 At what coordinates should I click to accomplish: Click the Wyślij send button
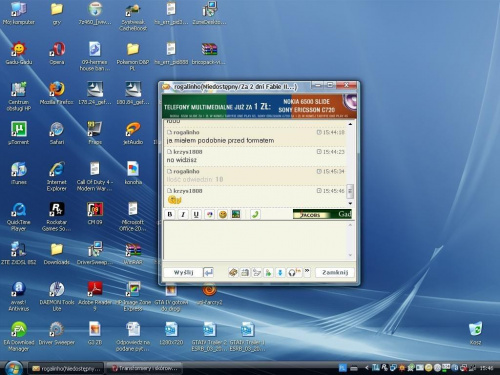pyautogui.click(x=183, y=272)
